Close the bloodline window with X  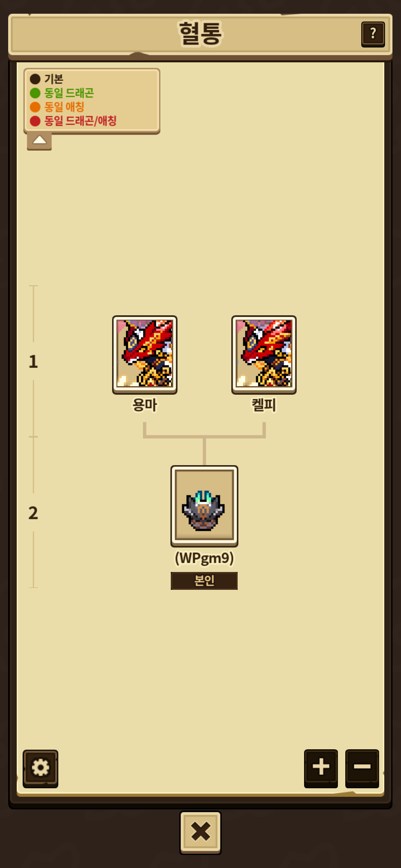pos(200,832)
